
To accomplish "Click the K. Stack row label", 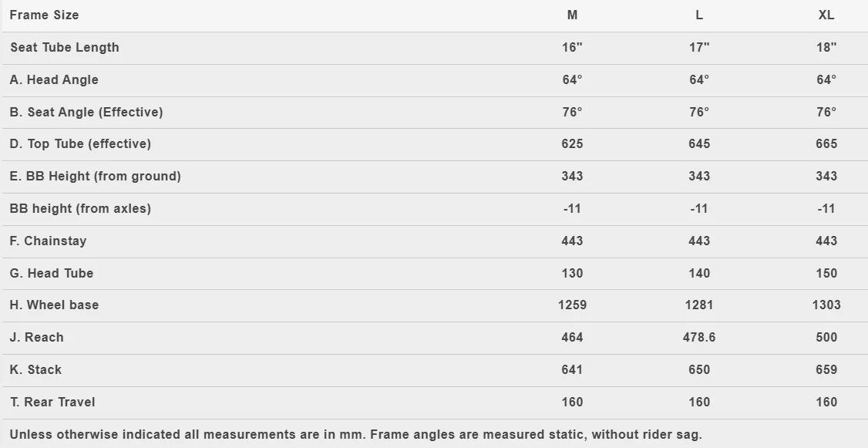I will point(35,370).
